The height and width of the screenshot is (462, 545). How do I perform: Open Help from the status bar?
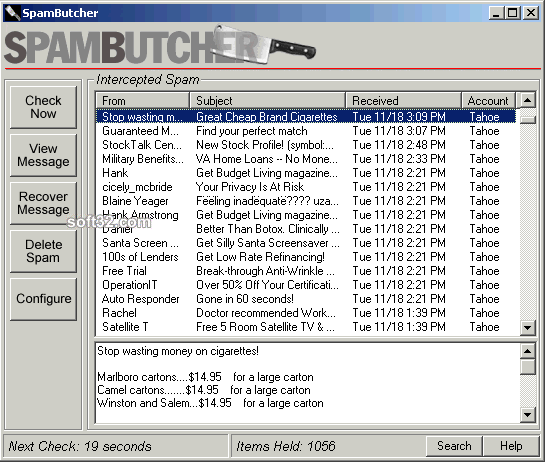point(511,446)
